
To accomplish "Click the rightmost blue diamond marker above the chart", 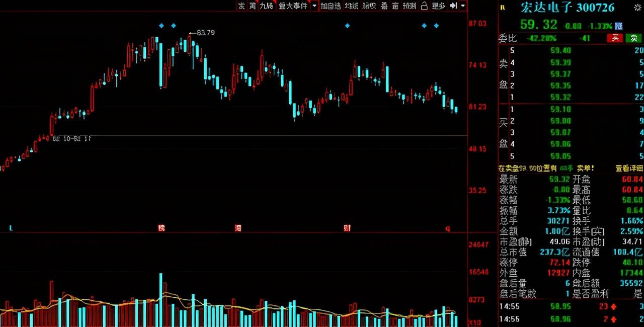I will pos(436,25).
